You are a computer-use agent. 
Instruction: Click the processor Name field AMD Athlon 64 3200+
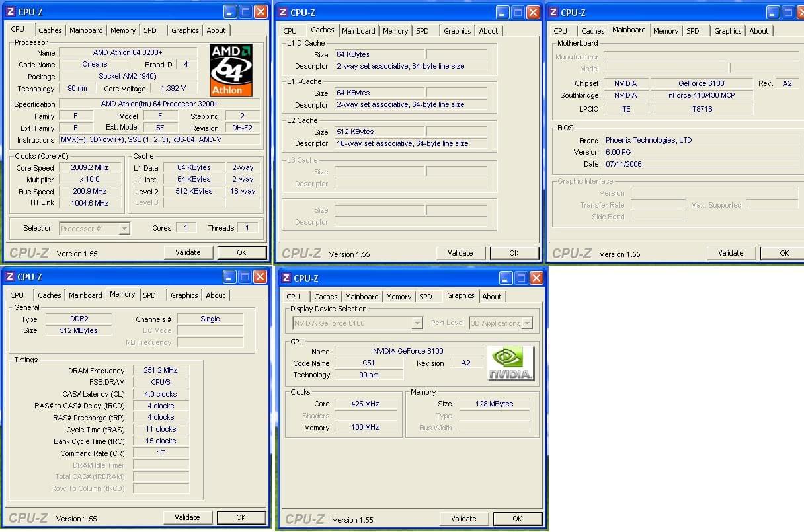point(128,52)
